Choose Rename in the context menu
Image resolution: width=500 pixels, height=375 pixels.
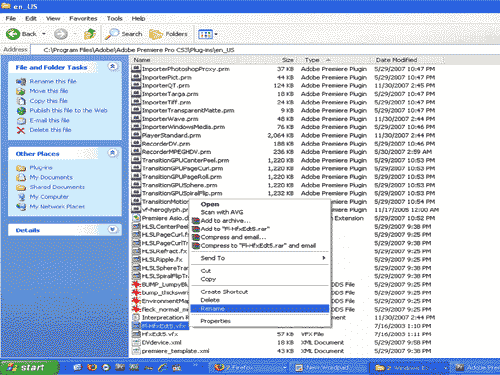click(260, 309)
